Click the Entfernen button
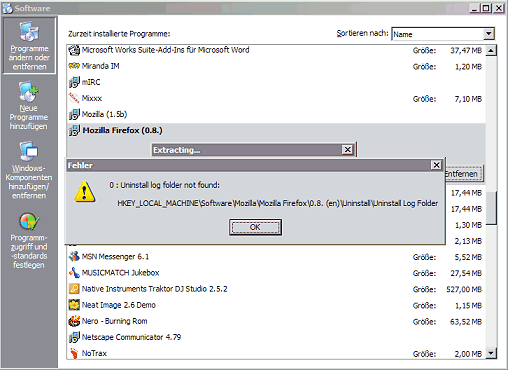Screen dimensions: 508x370 pyautogui.click(x=463, y=174)
